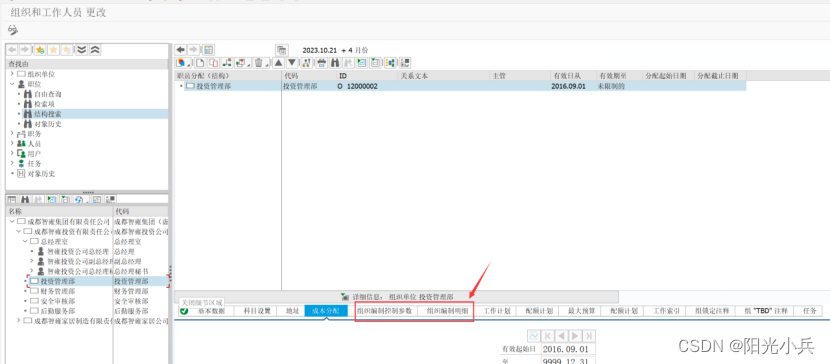Move entry down with black triangle
The image size is (830, 364).
pyautogui.click(x=291, y=63)
